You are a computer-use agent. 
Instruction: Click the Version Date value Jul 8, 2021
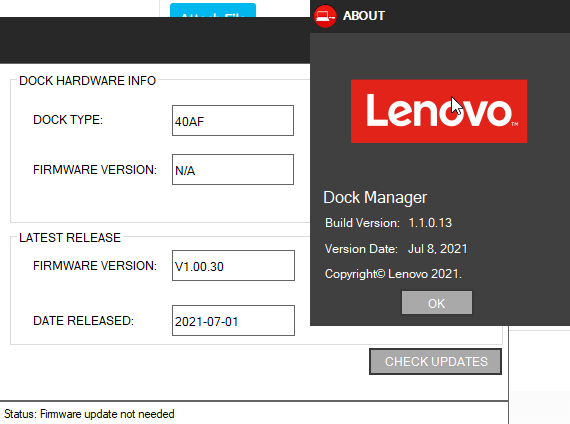click(x=438, y=249)
